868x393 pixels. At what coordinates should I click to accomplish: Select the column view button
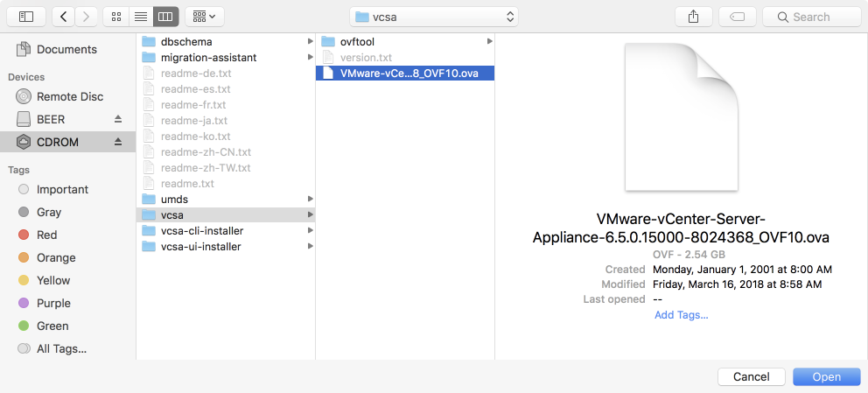tap(165, 17)
